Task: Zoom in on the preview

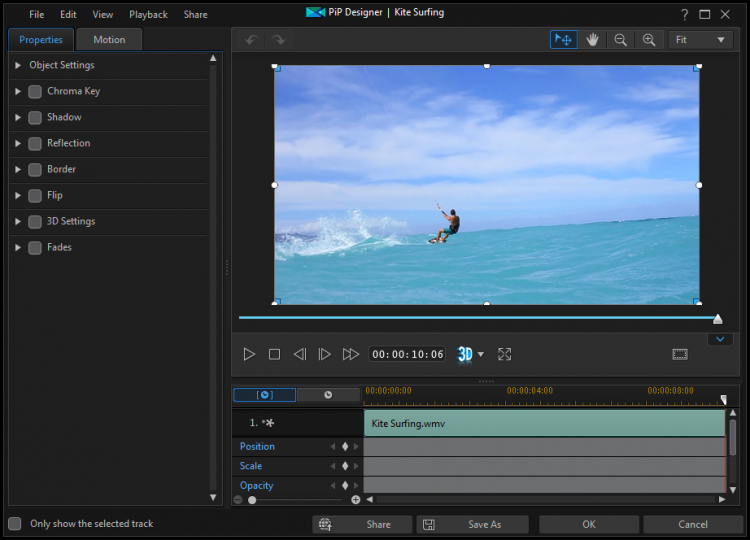Action: coord(649,40)
